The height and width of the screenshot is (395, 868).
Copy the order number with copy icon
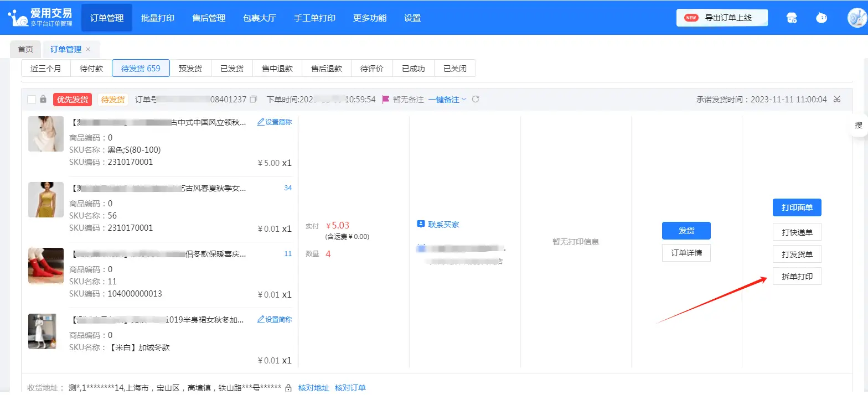[254, 100]
